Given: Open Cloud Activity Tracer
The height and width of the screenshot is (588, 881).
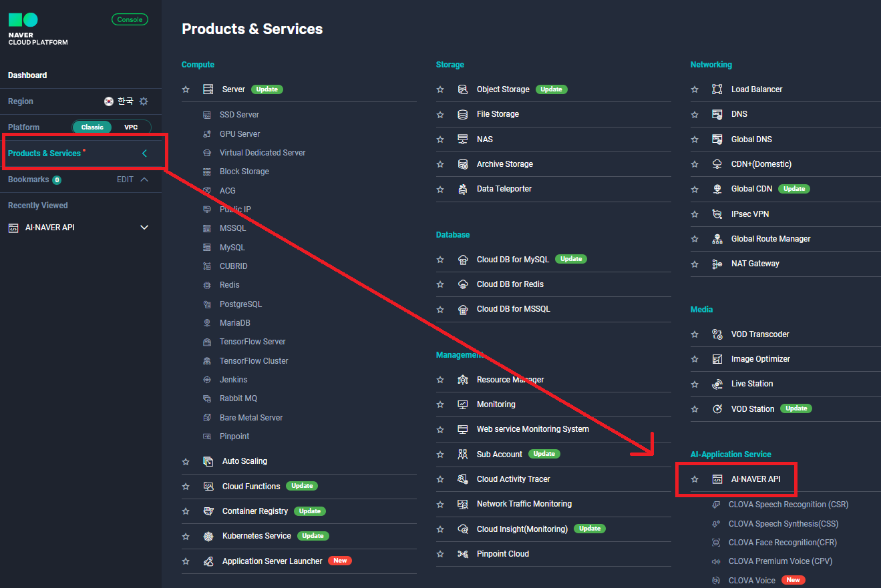Looking at the screenshot, I should pos(514,479).
